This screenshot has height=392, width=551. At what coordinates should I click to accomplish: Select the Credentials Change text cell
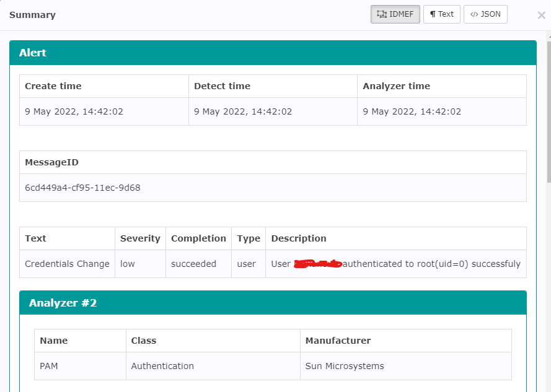click(x=67, y=263)
